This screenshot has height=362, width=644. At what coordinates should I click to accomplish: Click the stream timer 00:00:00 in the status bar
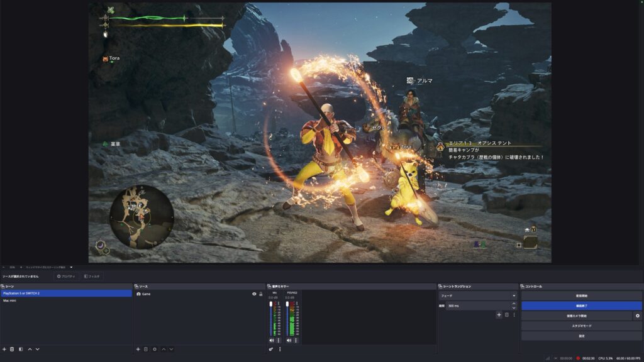click(x=566, y=358)
